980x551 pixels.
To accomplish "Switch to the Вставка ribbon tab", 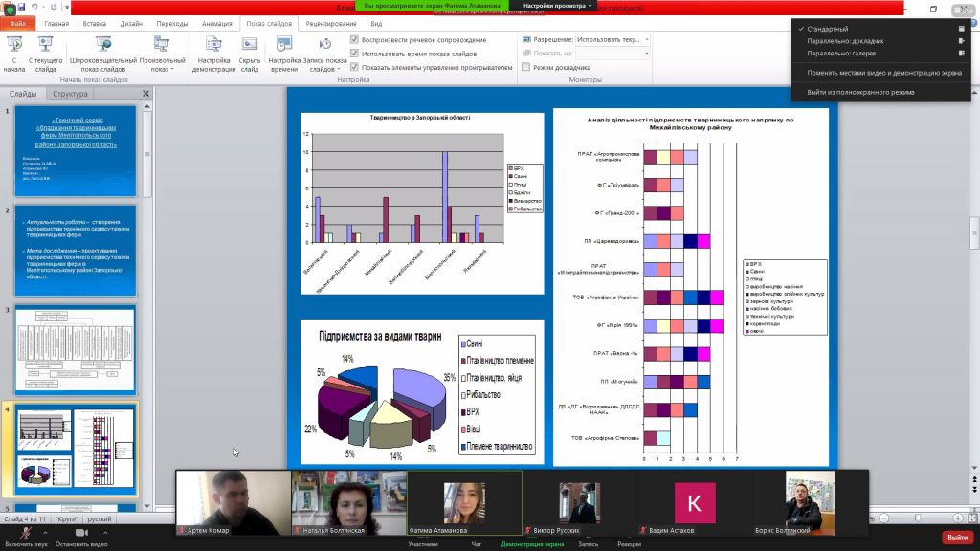I will (95, 24).
